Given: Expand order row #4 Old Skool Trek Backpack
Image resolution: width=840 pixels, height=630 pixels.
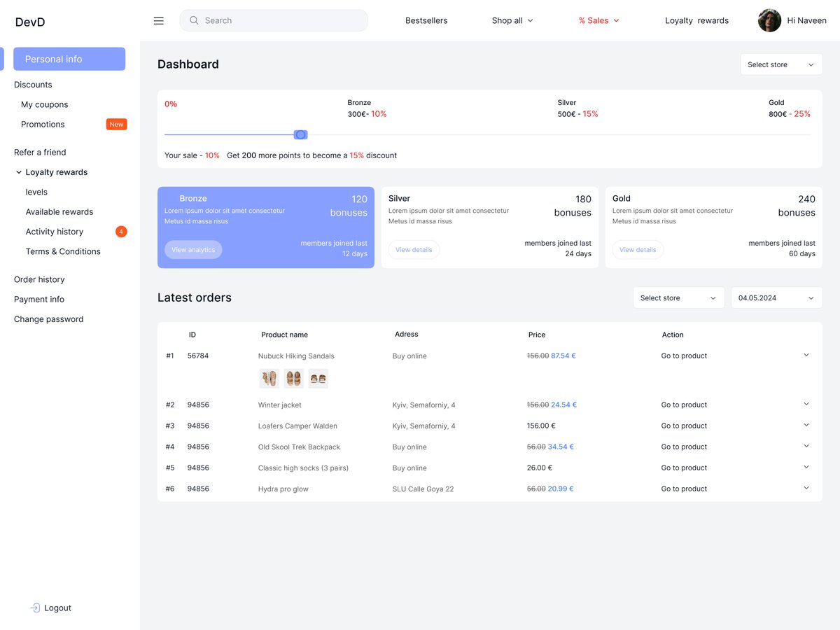Looking at the screenshot, I should [x=806, y=446].
